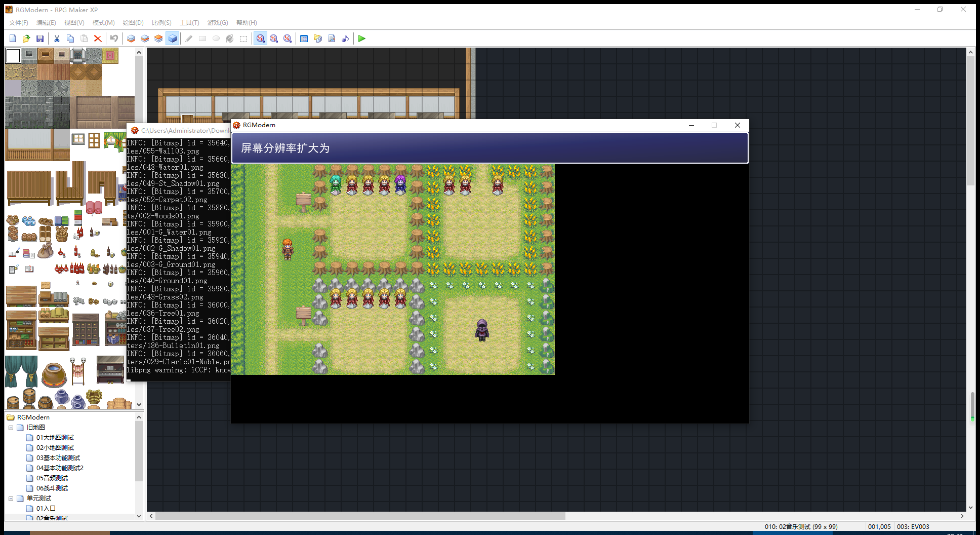980x535 pixels.
Task: Open the Sound Test icon
Action: pos(345,39)
